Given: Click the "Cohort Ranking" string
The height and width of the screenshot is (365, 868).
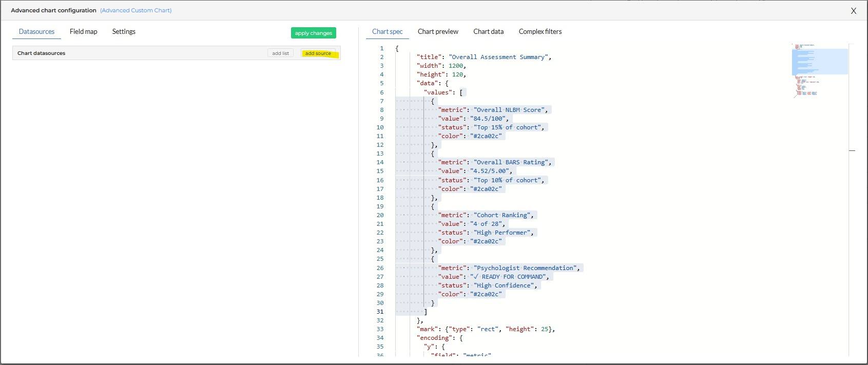Looking at the screenshot, I should 502,215.
